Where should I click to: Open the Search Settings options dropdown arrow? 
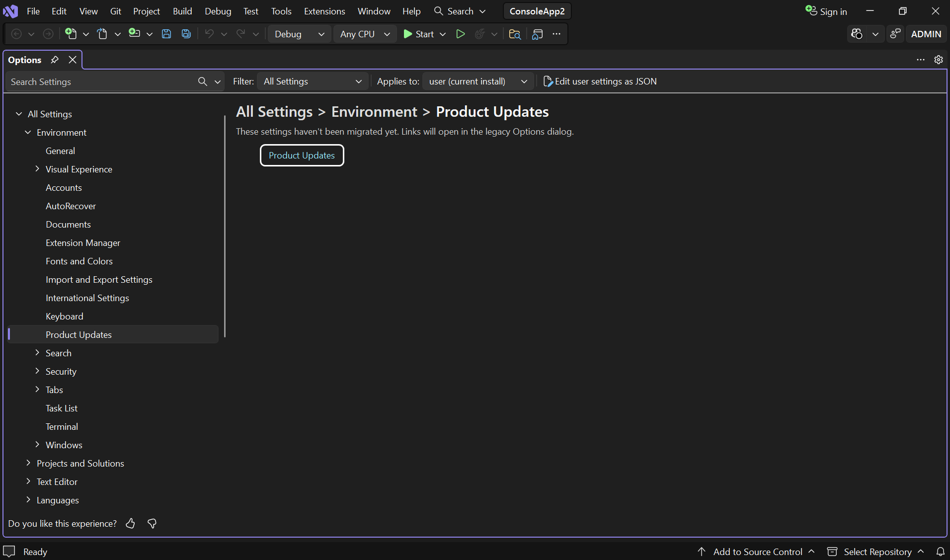coord(218,81)
